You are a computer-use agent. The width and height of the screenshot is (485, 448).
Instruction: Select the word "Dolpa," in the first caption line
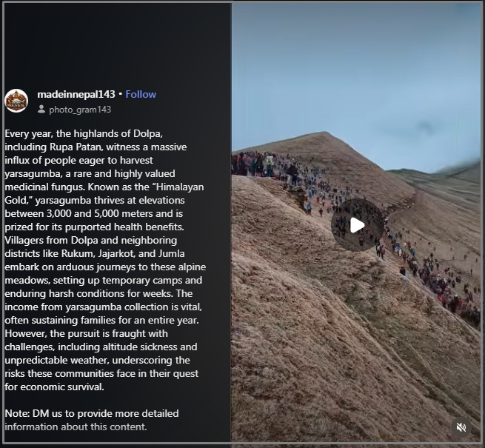148,133
